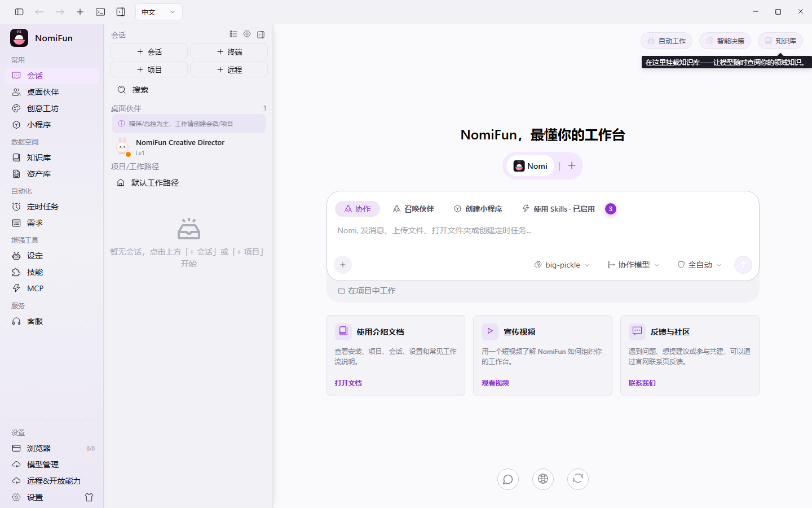The image size is (812, 508).
Task: Select NomiFun Creative Director companion
Action: pyautogui.click(x=189, y=147)
